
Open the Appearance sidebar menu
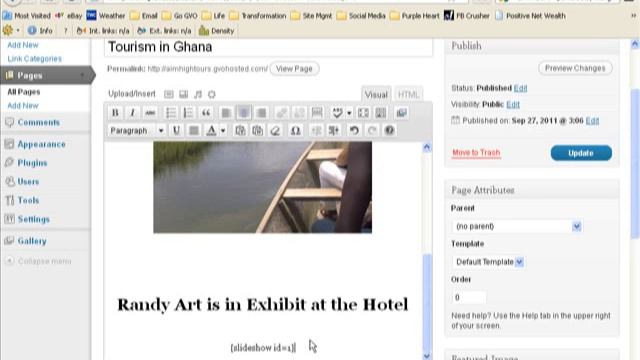41,144
